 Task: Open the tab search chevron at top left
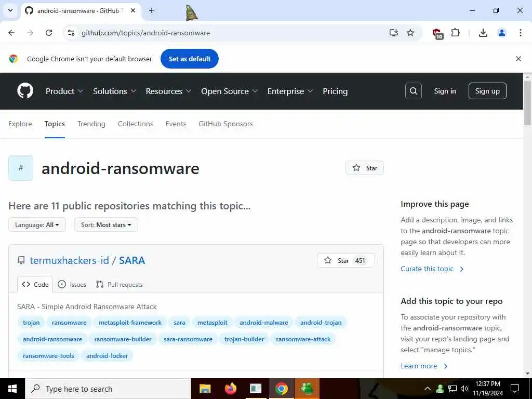coord(10,10)
